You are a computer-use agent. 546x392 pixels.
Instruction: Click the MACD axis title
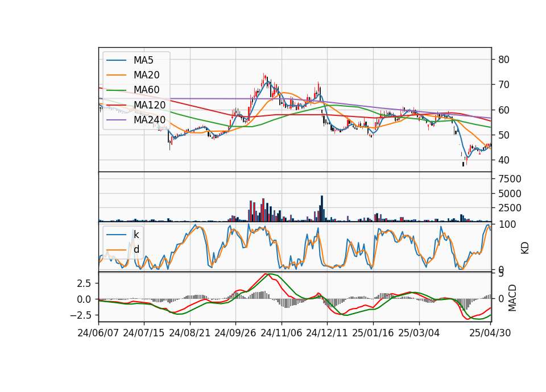(x=512, y=298)
